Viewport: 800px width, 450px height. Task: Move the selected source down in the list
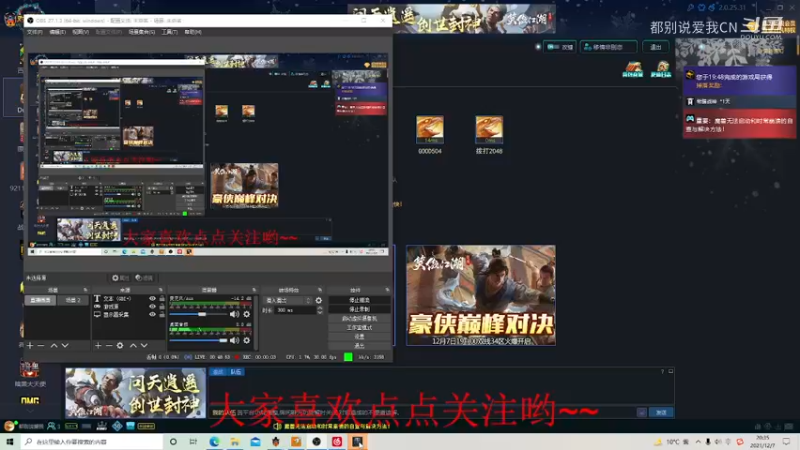tap(144, 345)
